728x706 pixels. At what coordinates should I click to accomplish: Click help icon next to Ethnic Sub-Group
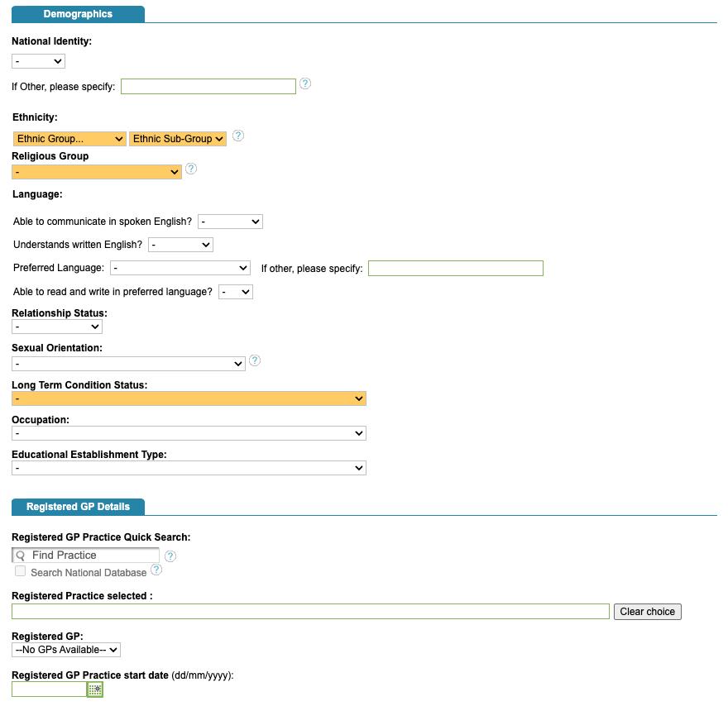(x=238, y=136)
